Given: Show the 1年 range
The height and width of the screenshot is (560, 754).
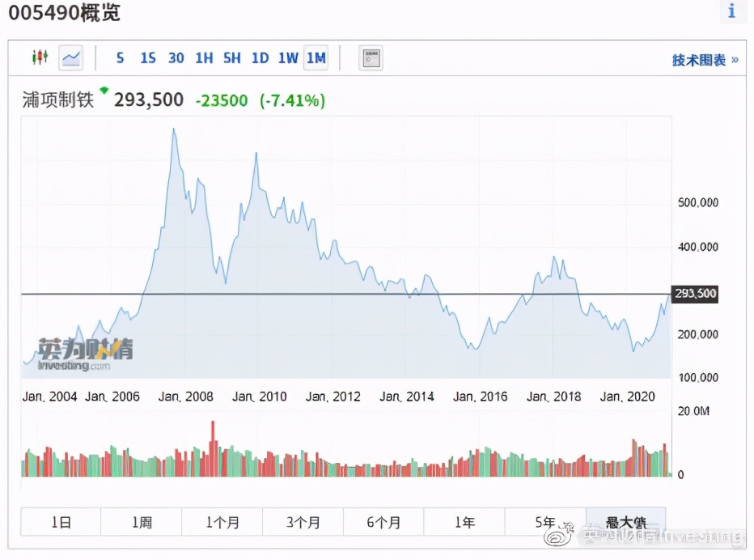Looking at the screenshot, I should pos(464,521).
